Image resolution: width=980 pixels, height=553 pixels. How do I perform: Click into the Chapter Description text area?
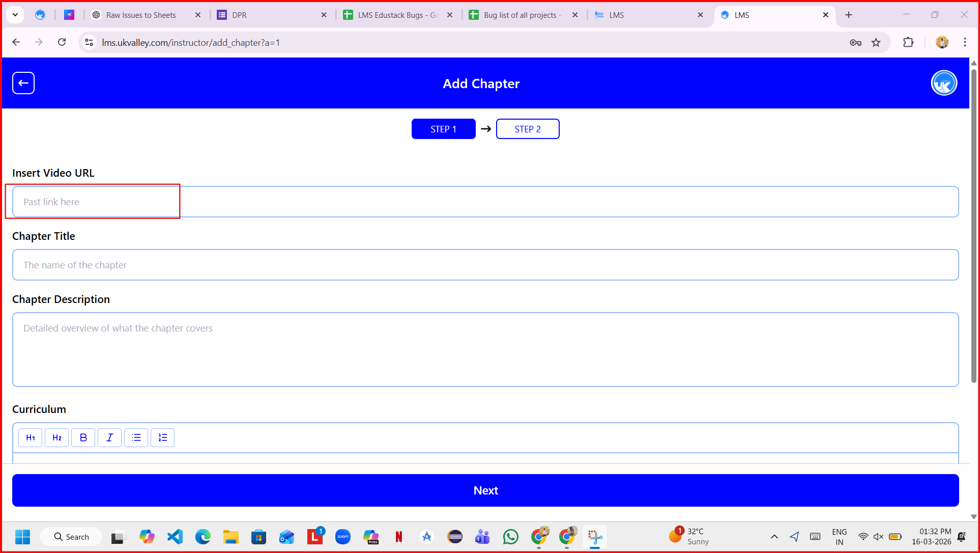tap(485, 349)
